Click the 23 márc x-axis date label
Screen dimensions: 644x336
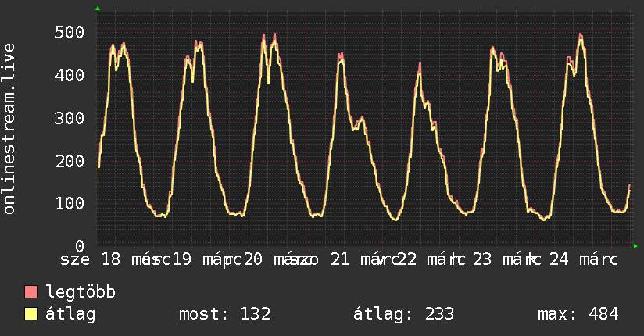[506, 259]
